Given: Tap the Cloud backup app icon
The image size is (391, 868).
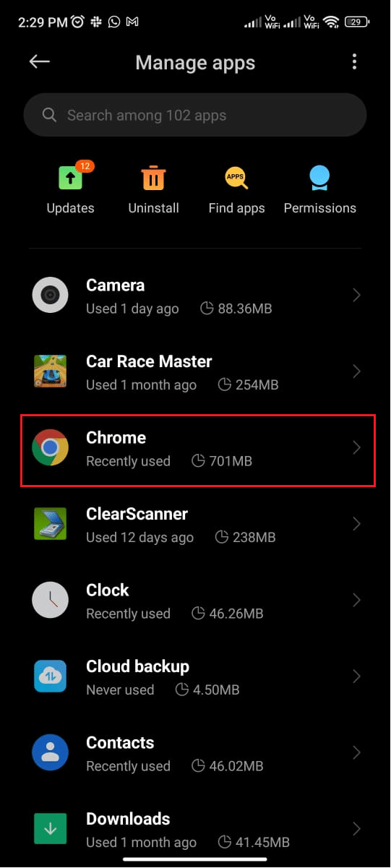Looking at the screenshot, I should click(50, 676).
